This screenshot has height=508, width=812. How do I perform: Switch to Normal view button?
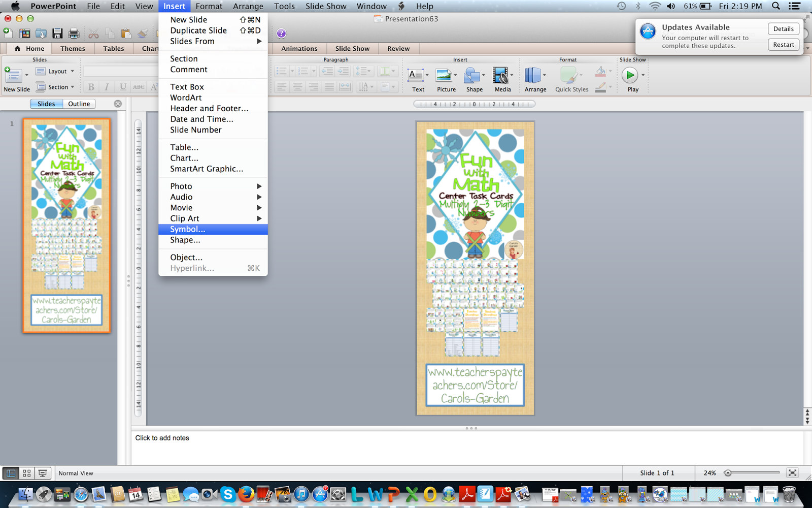(11, 473)
